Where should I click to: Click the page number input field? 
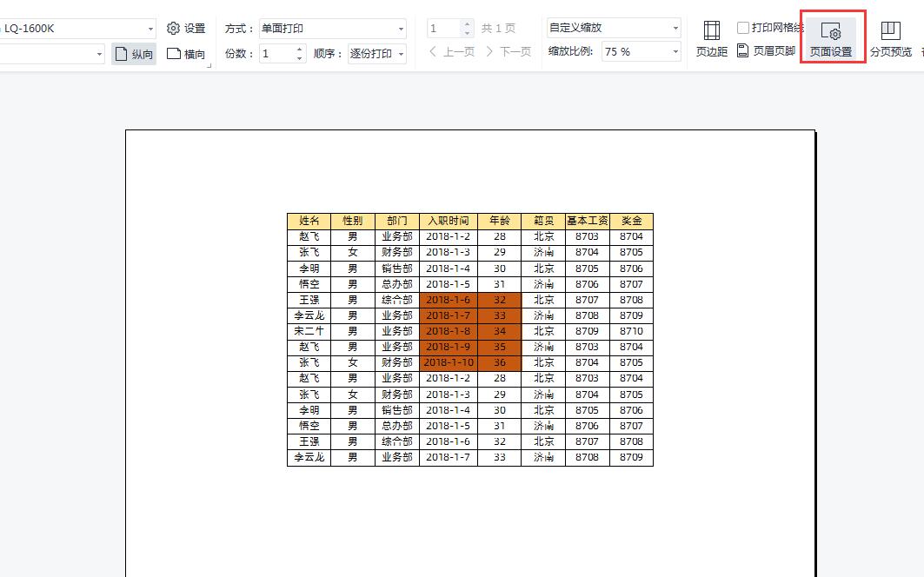[445, 27]
